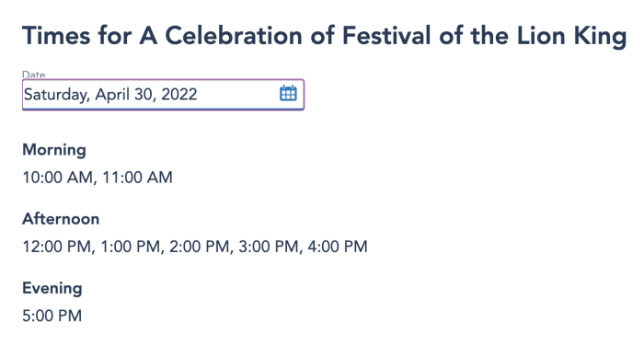
Task: Click Lion King in the page title
Action: [571, 36]
